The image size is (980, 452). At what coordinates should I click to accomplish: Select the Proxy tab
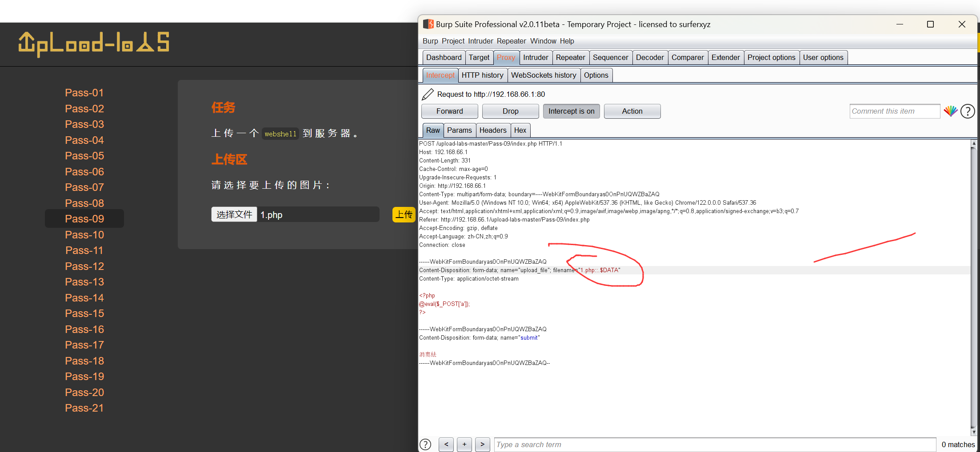click(x=506, y=57)
